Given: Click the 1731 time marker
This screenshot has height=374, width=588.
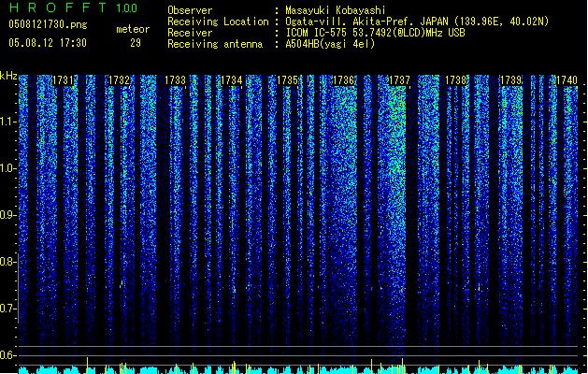Looking at the screenshot, I should pos(63,80).
